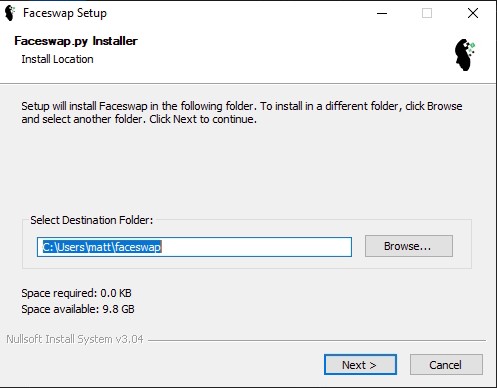Open the Browse... folder picker
497x388 pixels.
coord(409,246)
